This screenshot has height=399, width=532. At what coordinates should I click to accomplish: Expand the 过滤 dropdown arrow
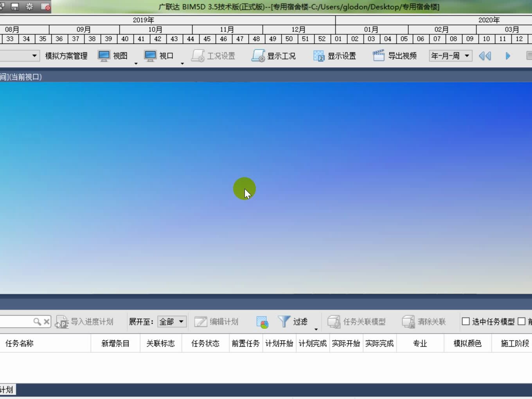tap(316, 329)
